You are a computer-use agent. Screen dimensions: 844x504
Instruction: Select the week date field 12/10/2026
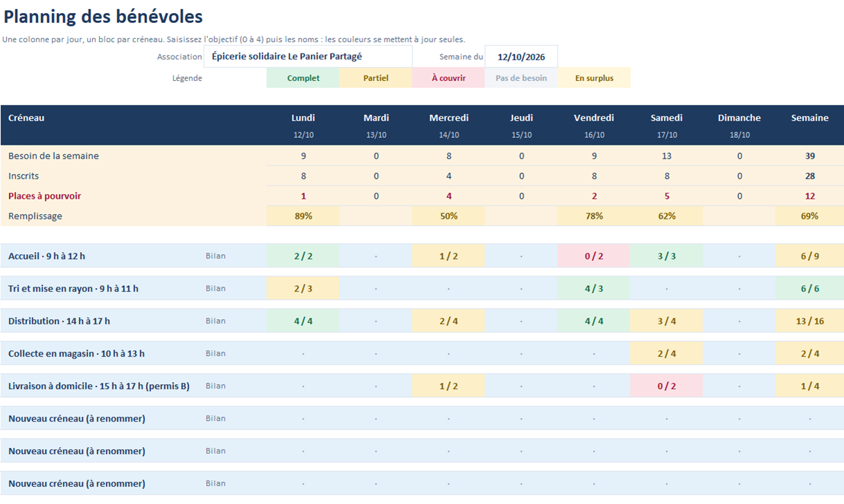pyautogui.click(x=521, y=57)
